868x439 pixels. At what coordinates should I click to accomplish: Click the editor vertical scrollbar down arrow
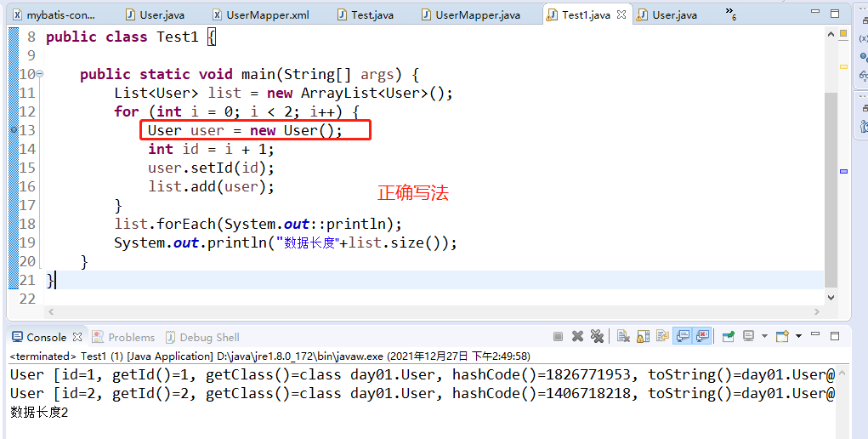831,298
